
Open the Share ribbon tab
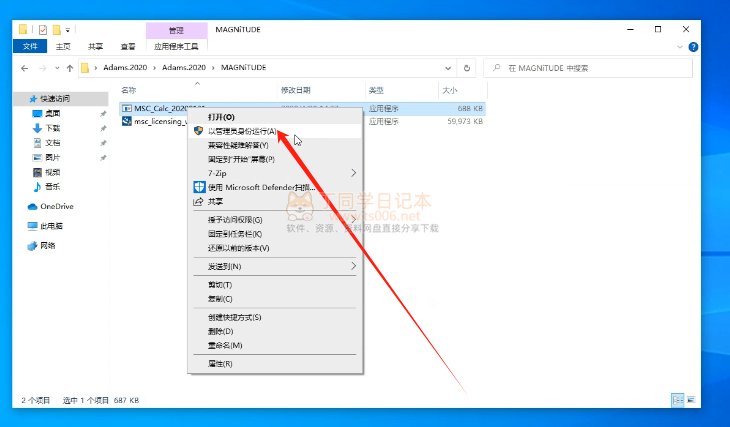pos(95,46)
